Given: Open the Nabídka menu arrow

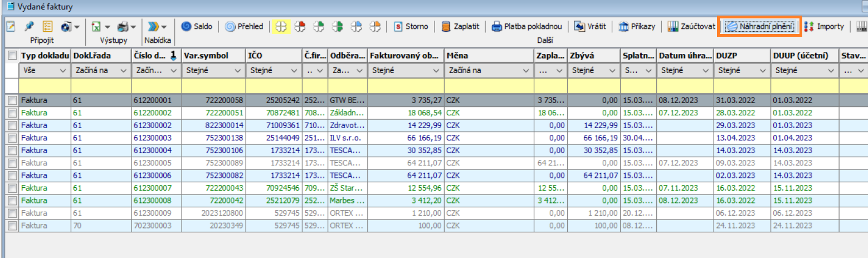Looking at the screenshot, I should 164,26.
